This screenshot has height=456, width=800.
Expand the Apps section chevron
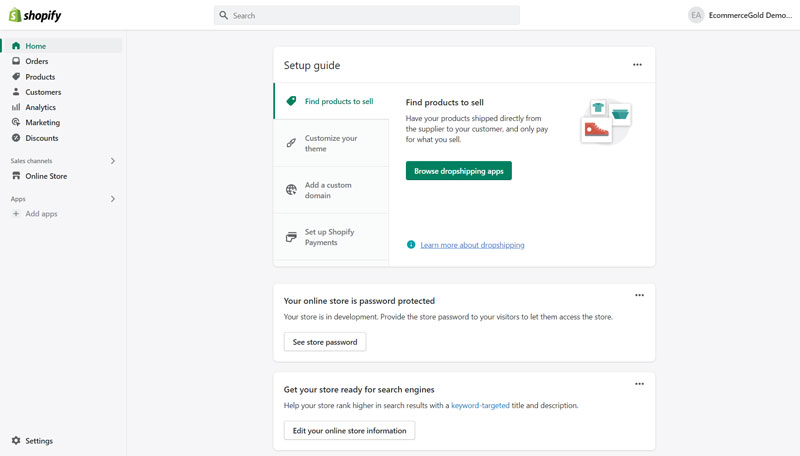tap(113, 199)
